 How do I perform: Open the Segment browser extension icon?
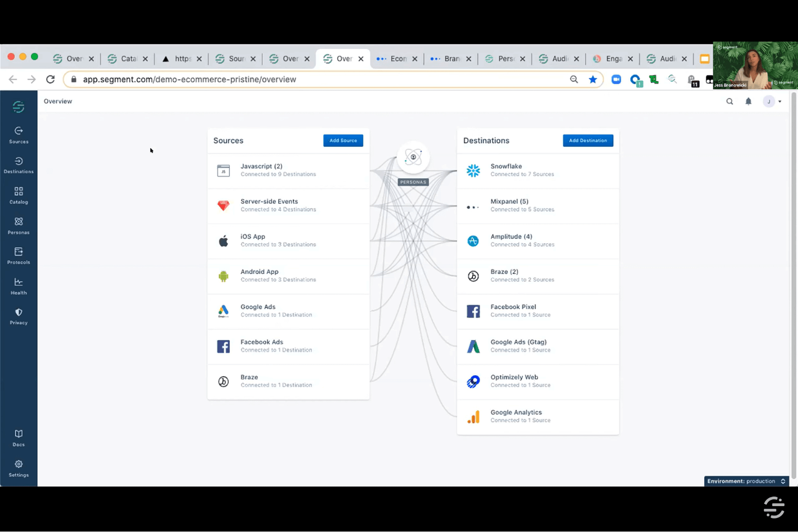672,80
